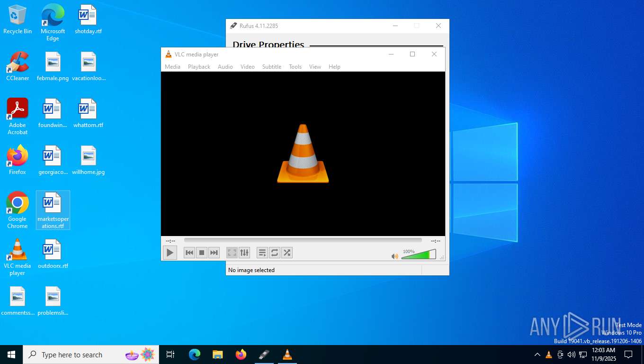
Task: Toggle VLC random shuffle
Action: click(287, 253)
